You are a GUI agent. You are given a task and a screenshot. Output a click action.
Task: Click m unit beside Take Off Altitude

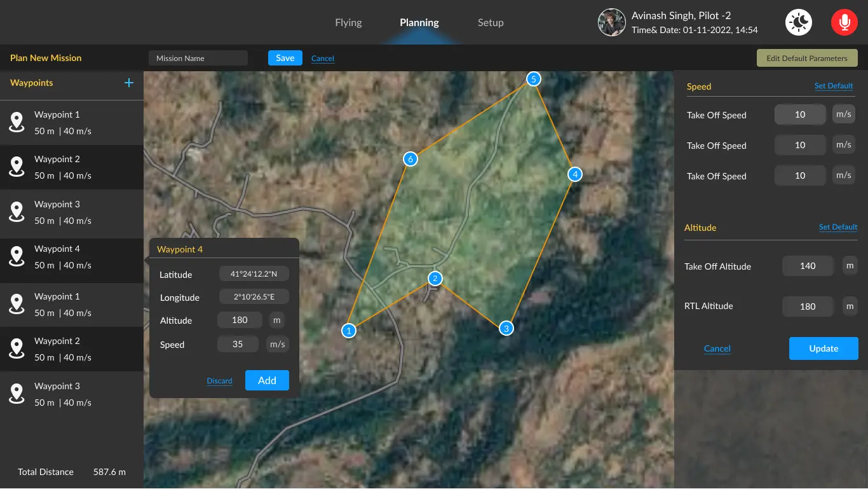point(850,265)
